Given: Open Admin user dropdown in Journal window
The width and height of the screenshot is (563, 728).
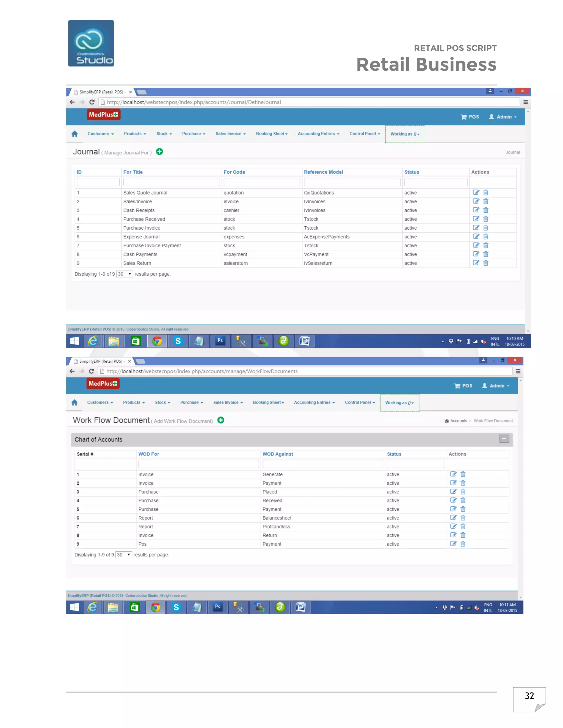Looking at the screenshot, I should coord(503,117).
